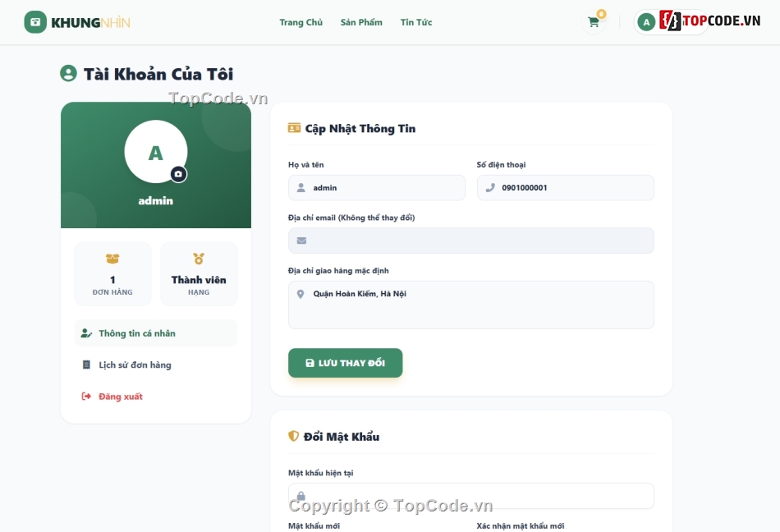Click the logout icon beside Đăng xuất
This screenshot has height=532, width=780.
tap(86, 397)
